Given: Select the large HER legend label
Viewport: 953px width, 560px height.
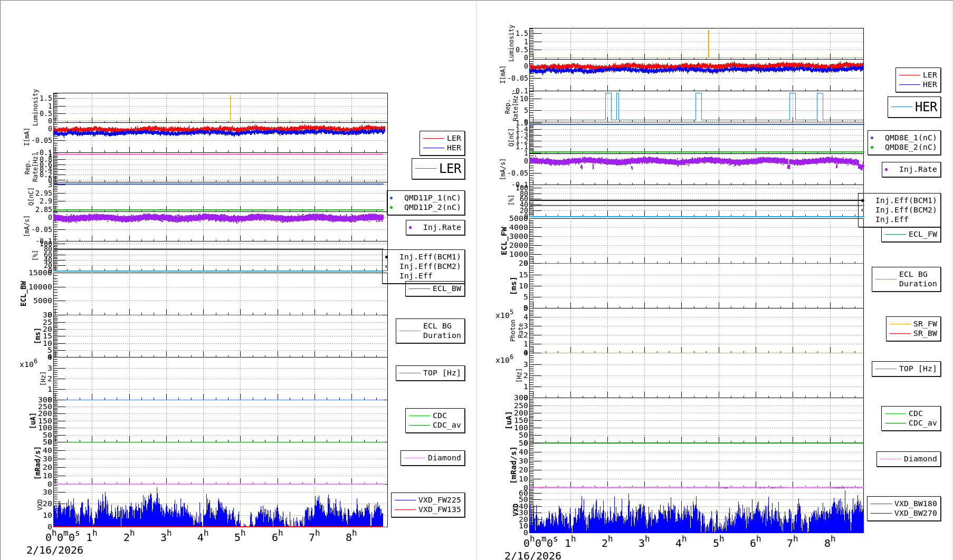Looking at the screenshot, I should click(914, 107).
